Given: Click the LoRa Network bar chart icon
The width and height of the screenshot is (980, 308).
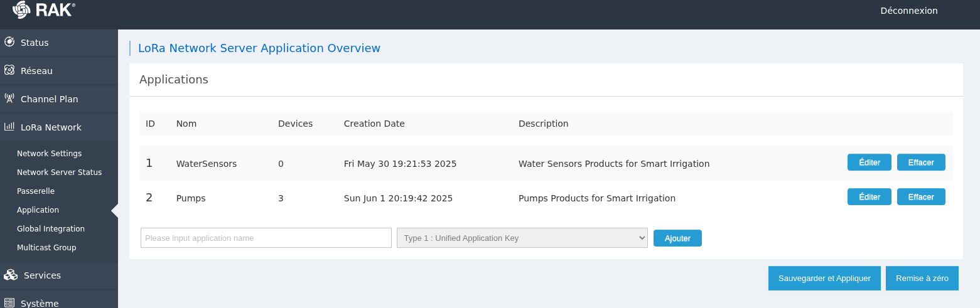Looking at the screenshot, I should click(x=9, y=127).
